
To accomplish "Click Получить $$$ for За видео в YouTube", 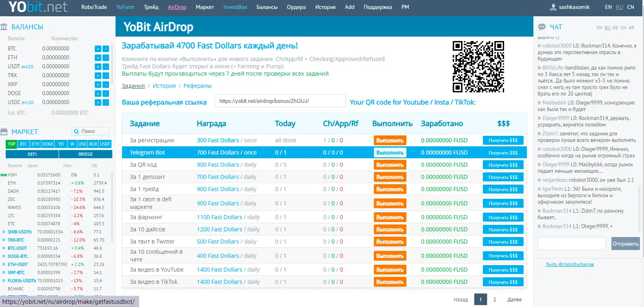I will point(503,270).
